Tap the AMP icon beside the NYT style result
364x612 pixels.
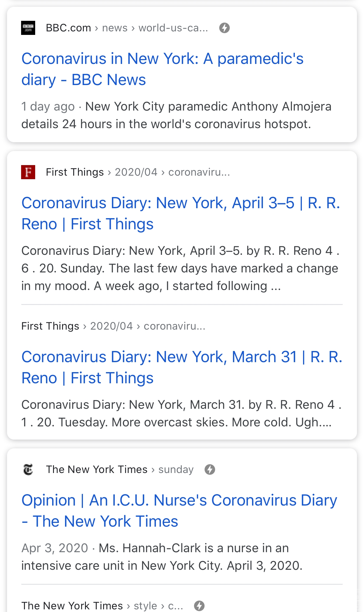[x=199, y=606]
